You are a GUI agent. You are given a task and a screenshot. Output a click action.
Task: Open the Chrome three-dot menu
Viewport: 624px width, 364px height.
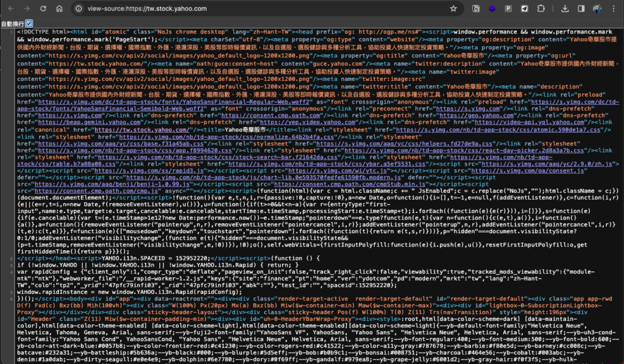click(613, 9)
